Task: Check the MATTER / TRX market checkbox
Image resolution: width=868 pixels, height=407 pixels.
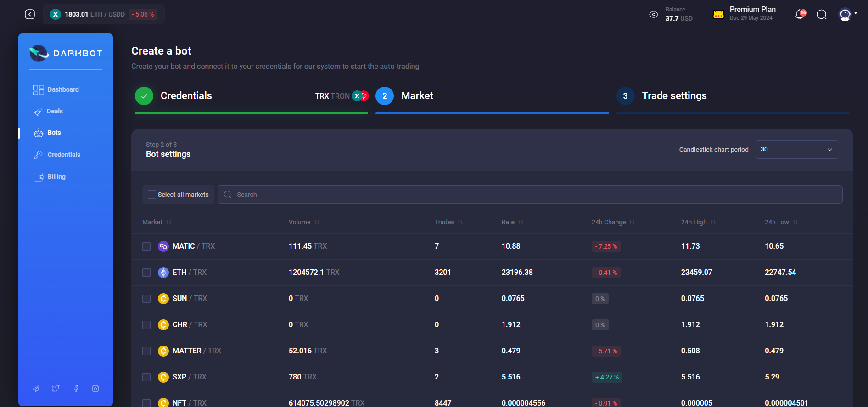Action: coord(146,351)
